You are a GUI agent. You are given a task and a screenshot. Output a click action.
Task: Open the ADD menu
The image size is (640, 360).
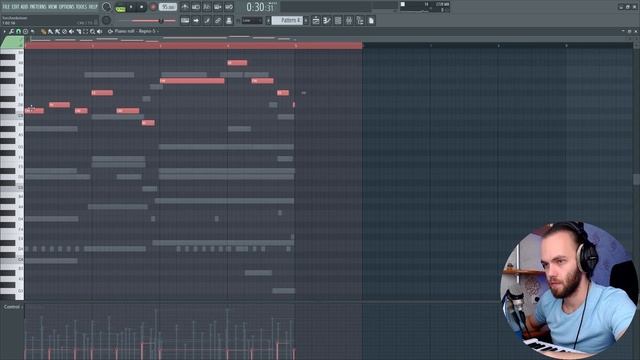tap(24, 7)
